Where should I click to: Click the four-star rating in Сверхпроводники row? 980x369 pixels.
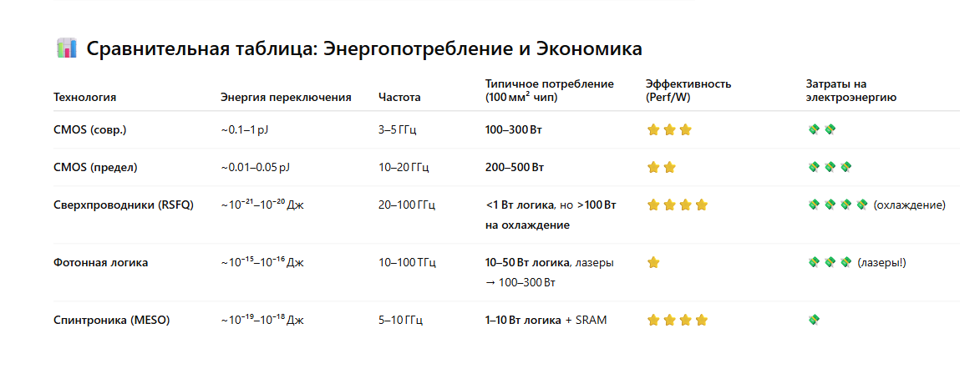pos(678,205)
